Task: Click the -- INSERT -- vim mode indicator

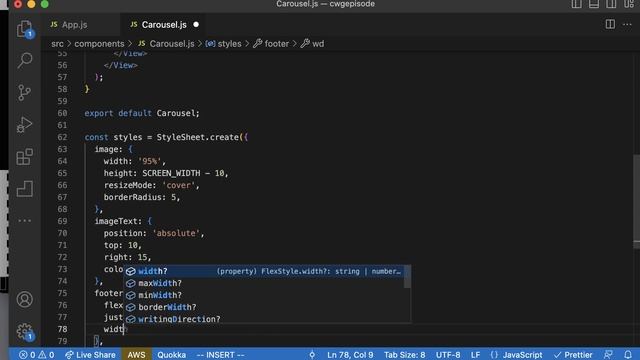Action: click(220, 355)
